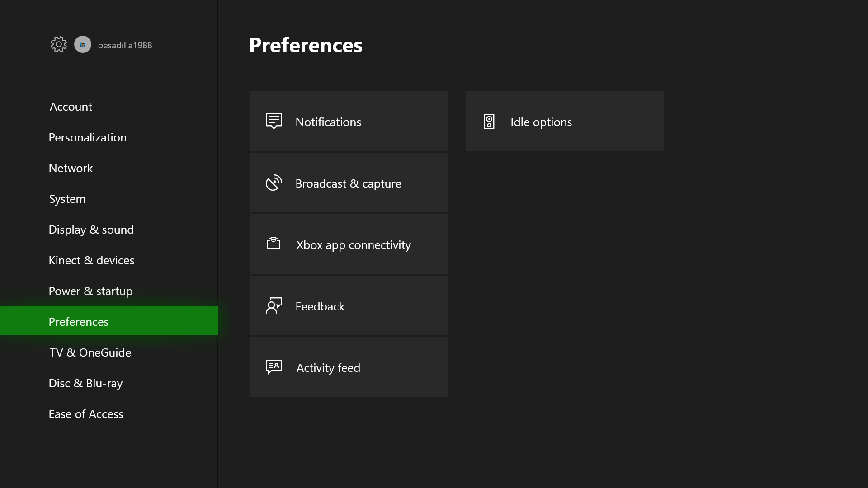Switch to Display & sound settings

91,230
